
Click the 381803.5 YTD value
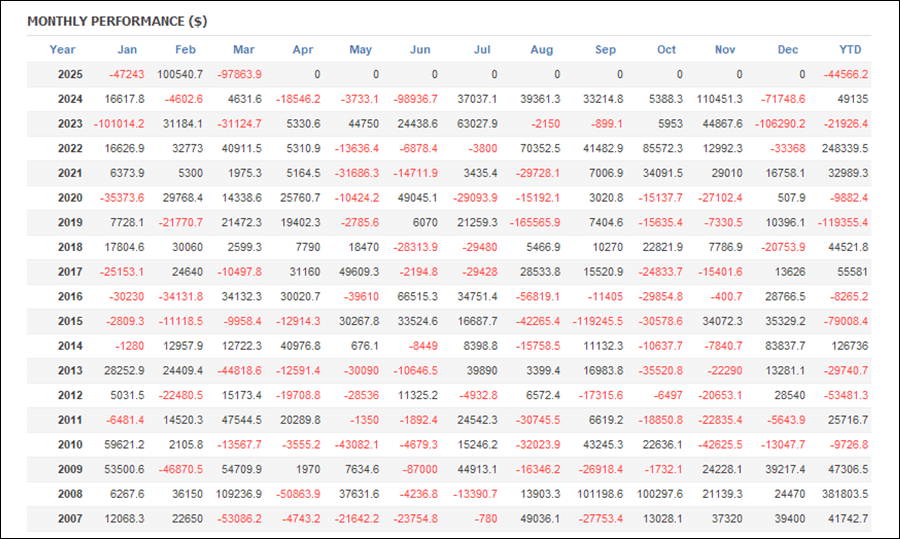(x=845, y=494)
